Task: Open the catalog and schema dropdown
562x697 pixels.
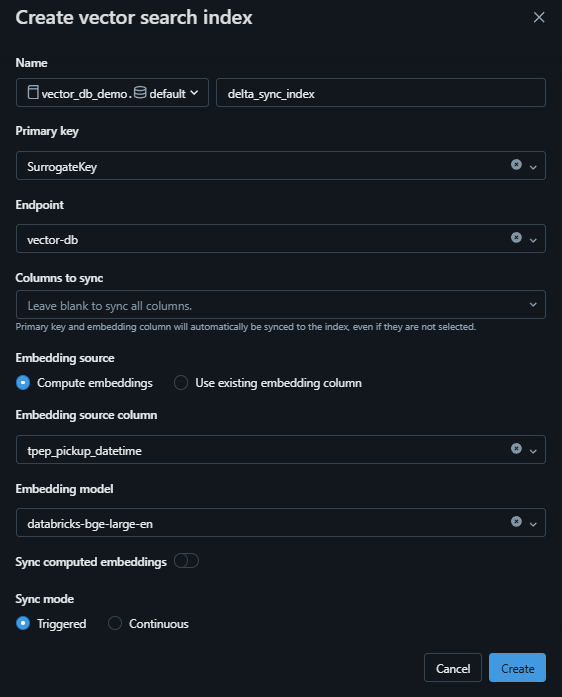Action: pos(112,93)
